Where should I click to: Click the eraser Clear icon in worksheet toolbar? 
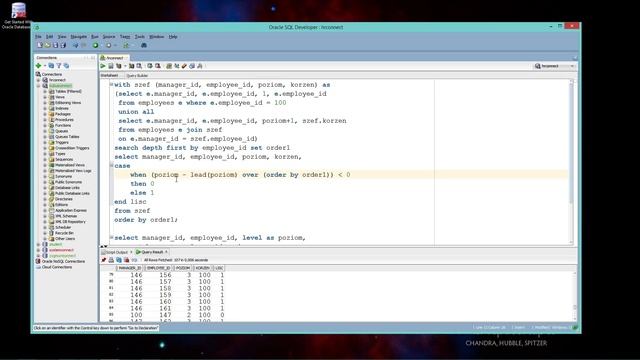click(184, 66)
